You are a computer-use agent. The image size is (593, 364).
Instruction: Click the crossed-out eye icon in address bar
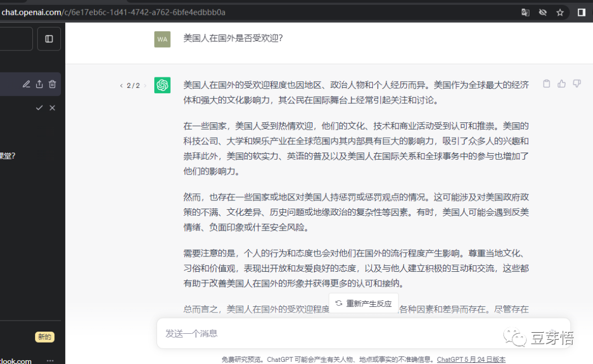click(543, 12)
